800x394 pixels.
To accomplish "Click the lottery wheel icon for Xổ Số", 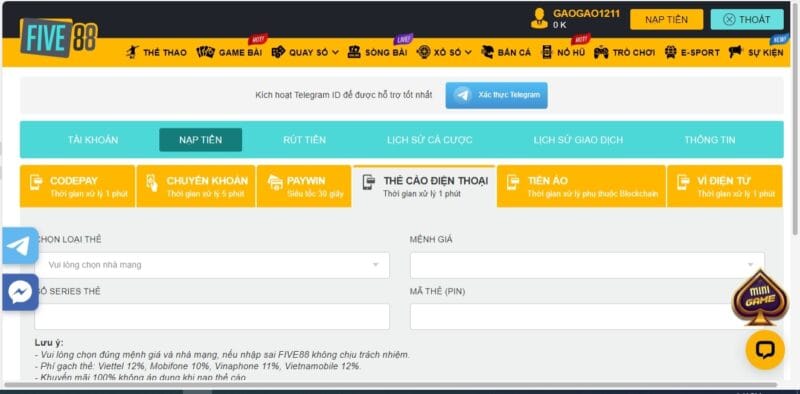I will (x=423, y=52).
